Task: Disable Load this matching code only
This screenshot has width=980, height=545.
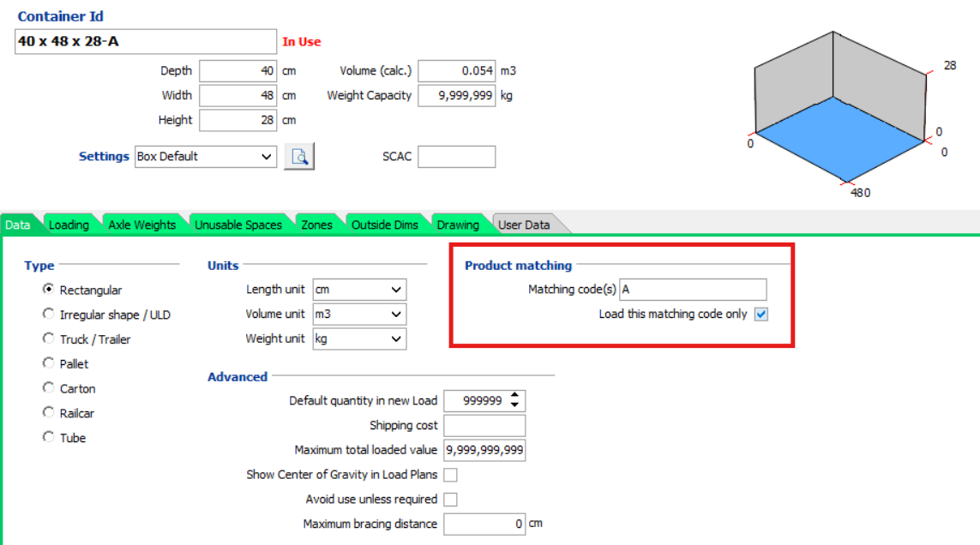Action: click(760, 314)
